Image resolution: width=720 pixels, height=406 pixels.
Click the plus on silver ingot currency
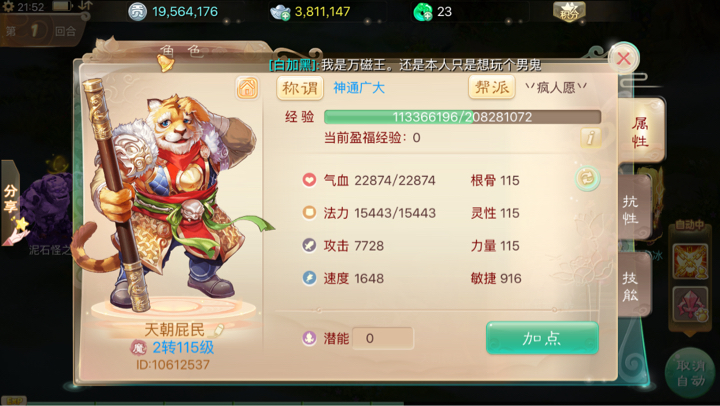(286, 16)
